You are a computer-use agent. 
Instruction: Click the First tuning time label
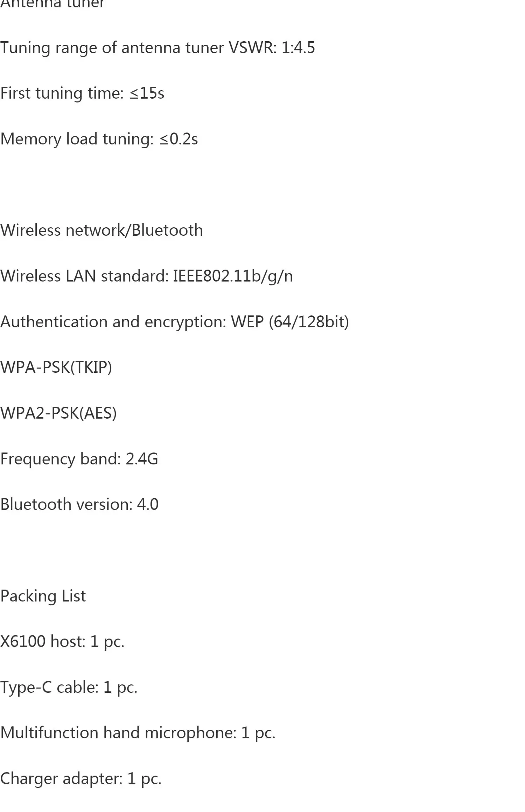(62, 93)
